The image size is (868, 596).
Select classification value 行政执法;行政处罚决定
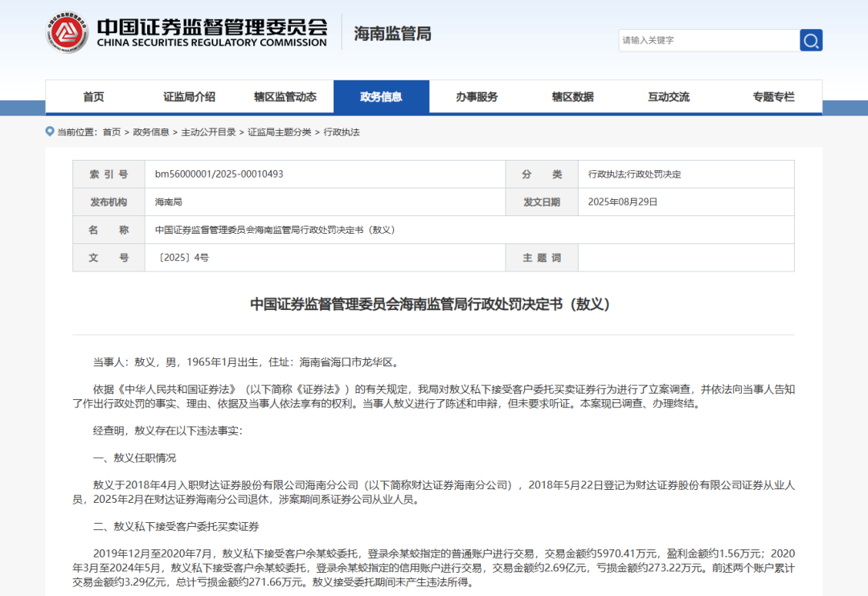(634, 174)
